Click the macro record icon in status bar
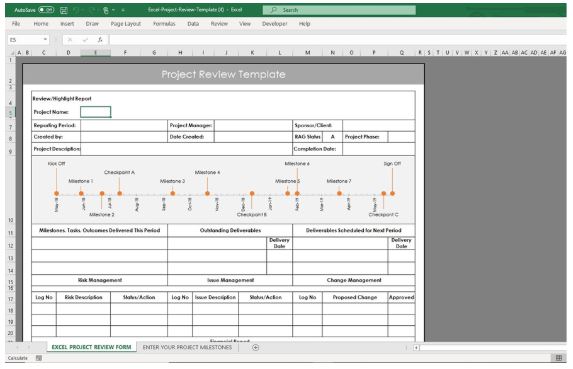The width and height of the screenshot is (573, 369). (x=39, y=358)
